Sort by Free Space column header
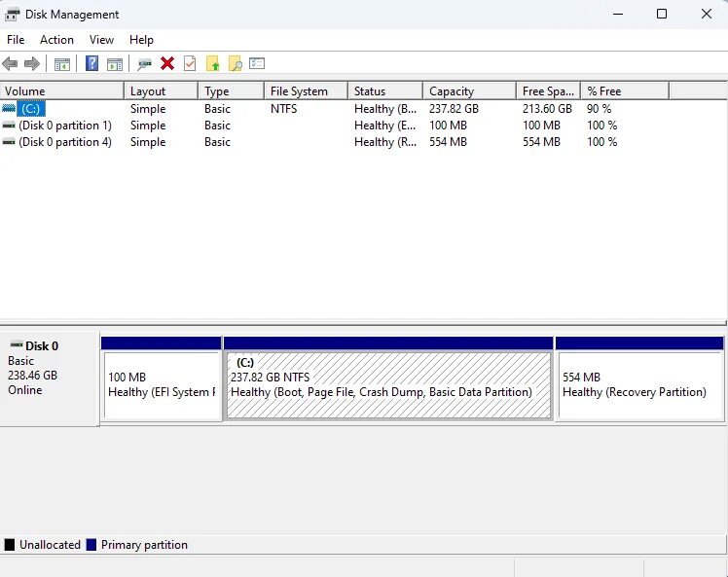 pyautogui.click(x=548, y=91)
